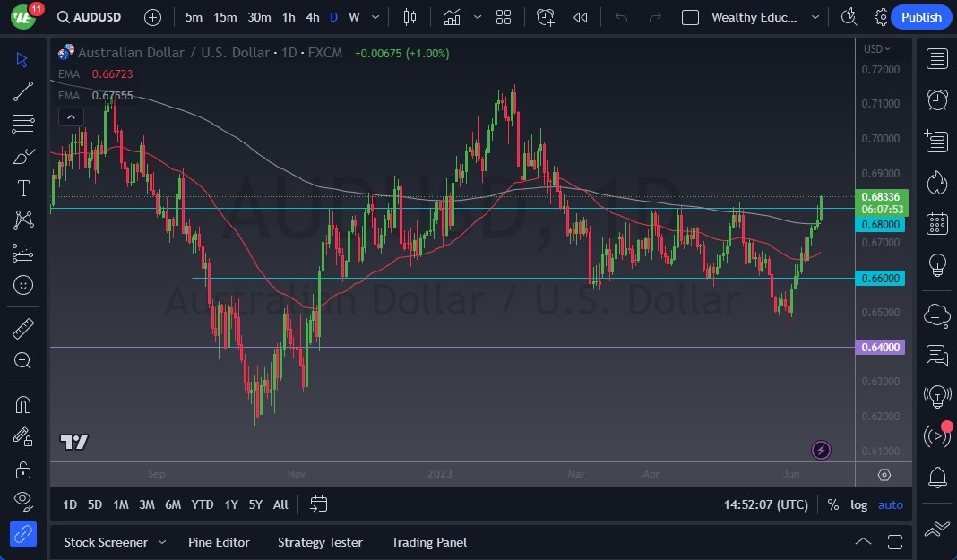This screenshot has width=957, height=560.
Task: Click the Publish button
Action: (920, 17)
